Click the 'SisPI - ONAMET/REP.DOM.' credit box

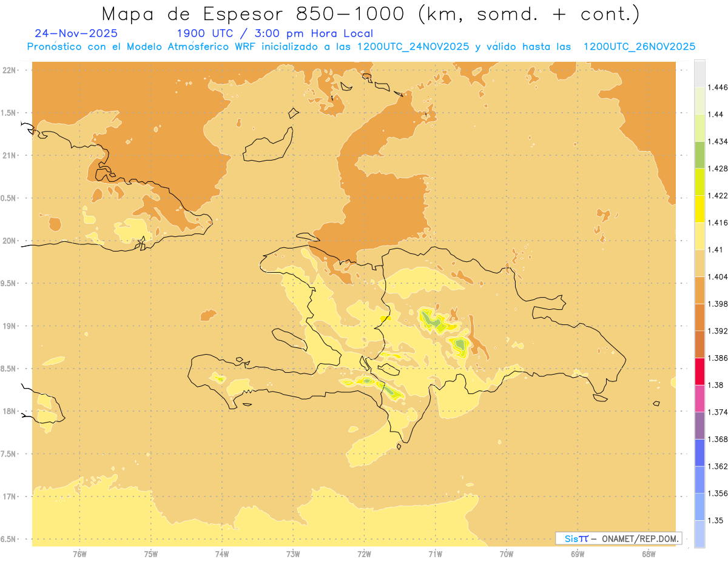618,538
